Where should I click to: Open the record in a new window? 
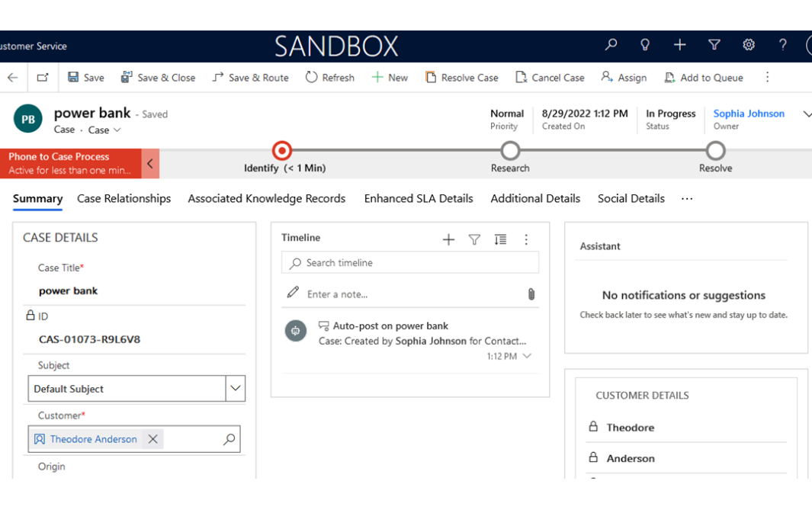43,78
